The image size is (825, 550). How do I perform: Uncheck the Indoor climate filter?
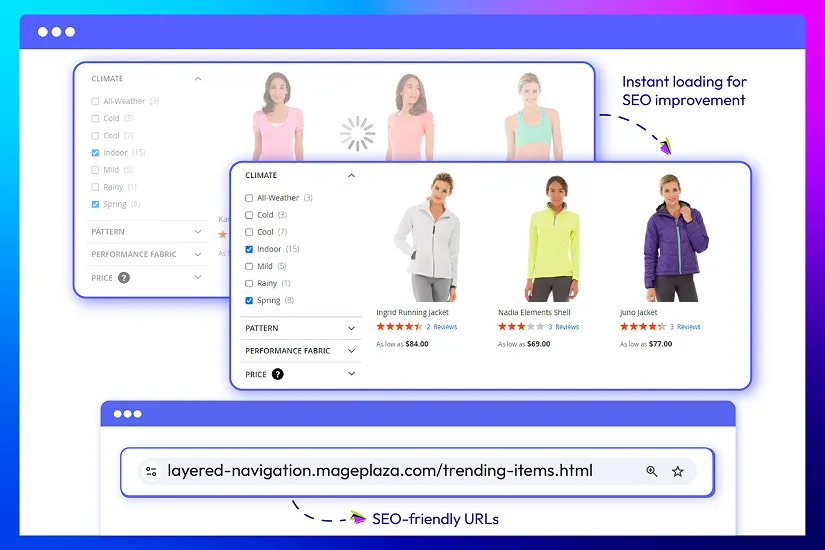pyautogui.click(x=249, y=249)
